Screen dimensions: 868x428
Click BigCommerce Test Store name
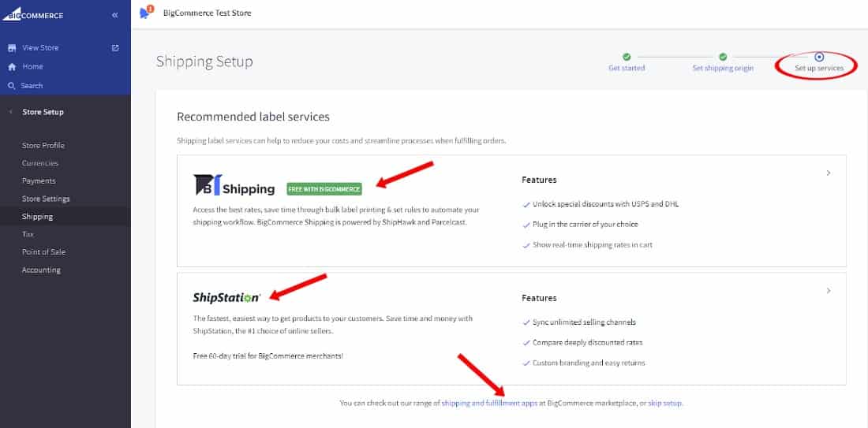[207, 13]
